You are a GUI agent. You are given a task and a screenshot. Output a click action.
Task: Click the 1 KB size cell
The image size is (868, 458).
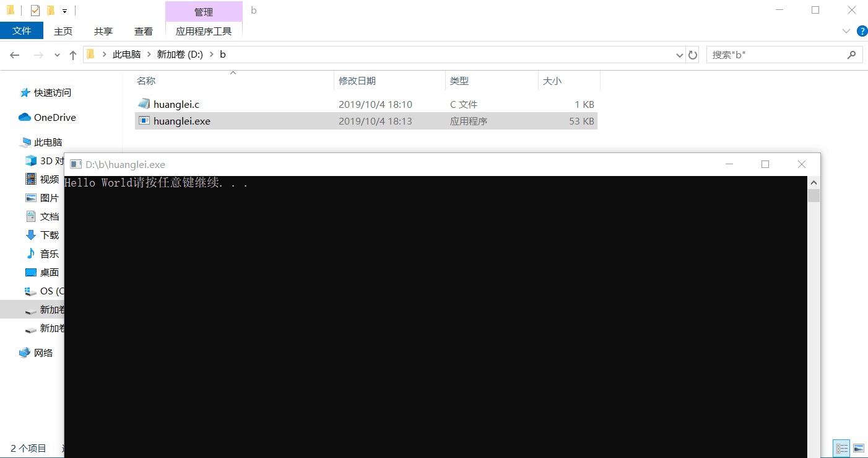point(584,105)
